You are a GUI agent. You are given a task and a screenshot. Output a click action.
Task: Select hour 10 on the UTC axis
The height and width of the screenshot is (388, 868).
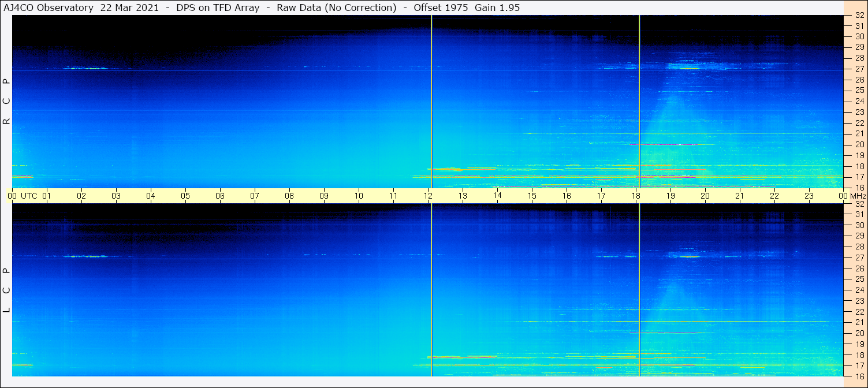pyautogui.click(x=359, y=196)
